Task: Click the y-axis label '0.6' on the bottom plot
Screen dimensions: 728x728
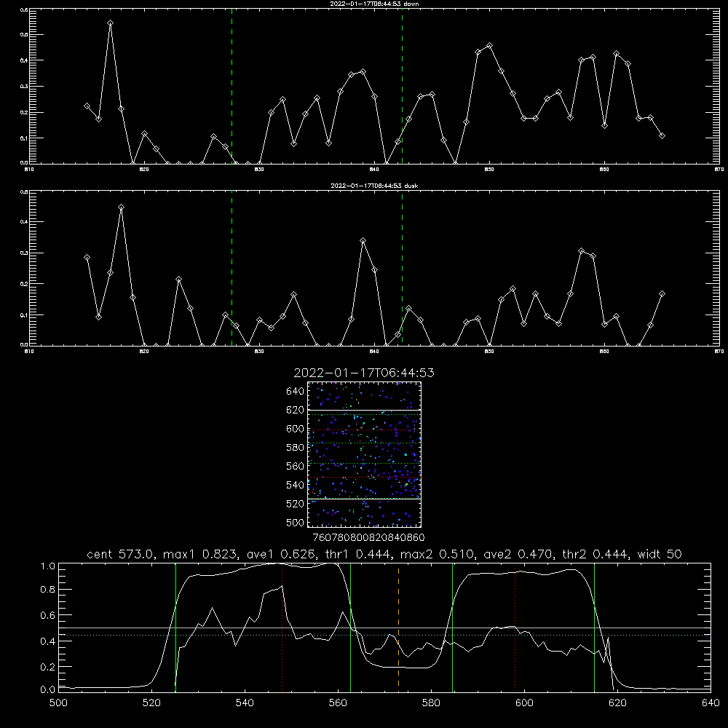Action: pyautogui.click(x=48, y=615)
